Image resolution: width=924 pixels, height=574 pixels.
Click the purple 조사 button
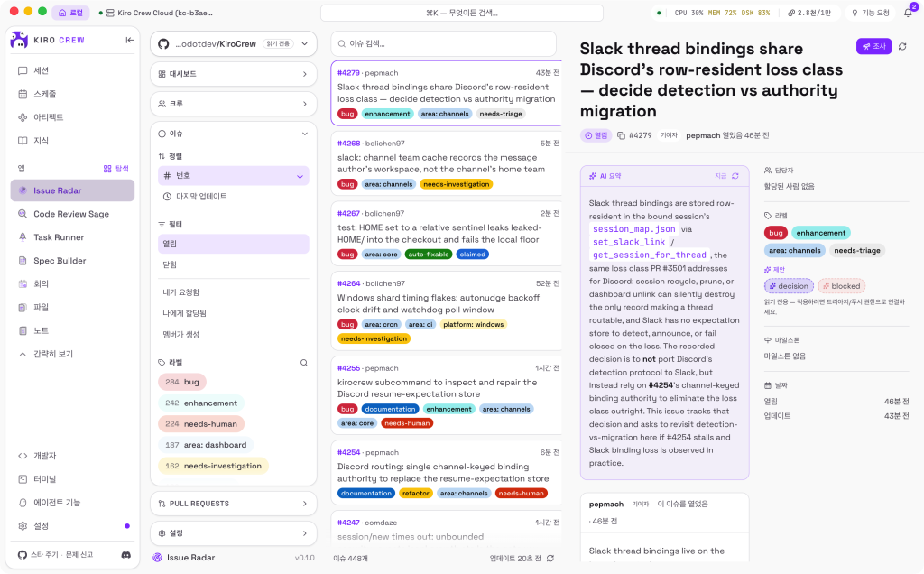click(873, 46)
